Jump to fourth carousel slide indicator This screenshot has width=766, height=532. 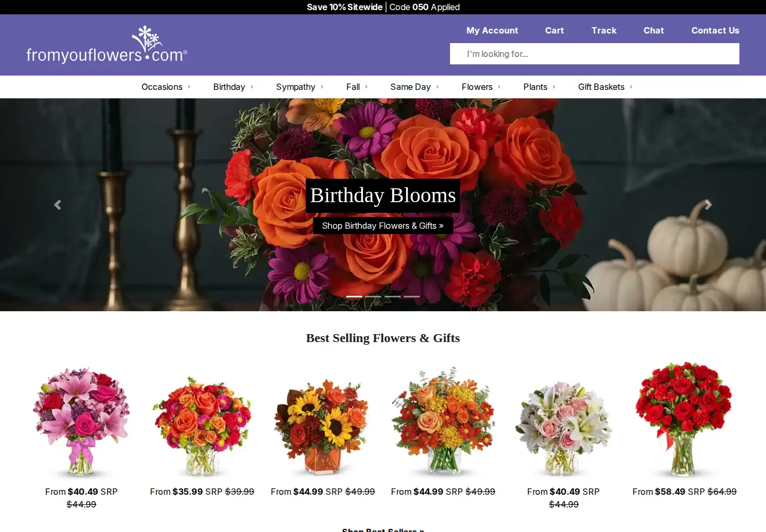click(412, 296)
